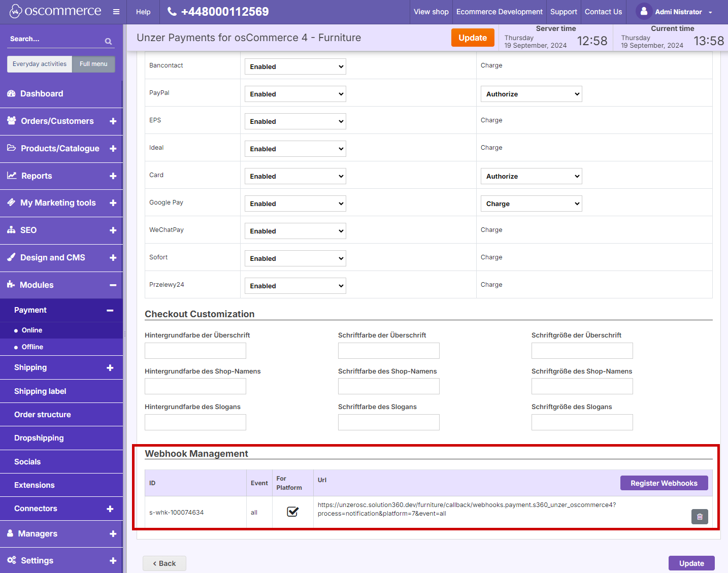Click the Orders/Customers people icon

(x=12, y=121)
